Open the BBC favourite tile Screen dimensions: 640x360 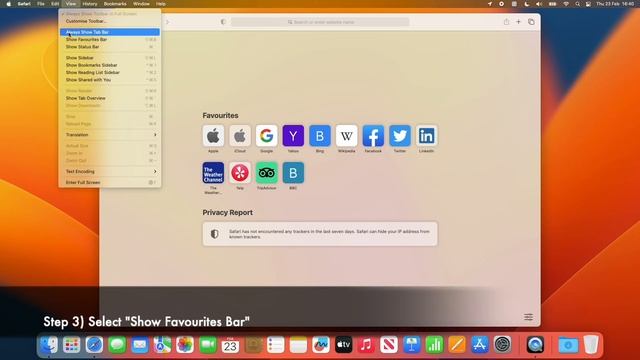pos(293,173)
